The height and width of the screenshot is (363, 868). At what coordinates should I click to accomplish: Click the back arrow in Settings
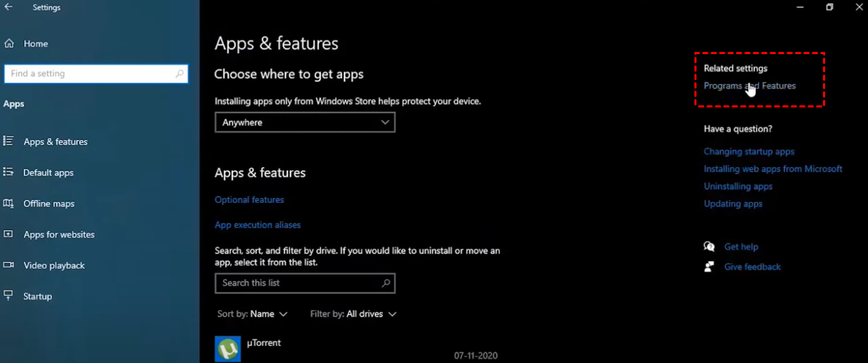click(8, 7)
